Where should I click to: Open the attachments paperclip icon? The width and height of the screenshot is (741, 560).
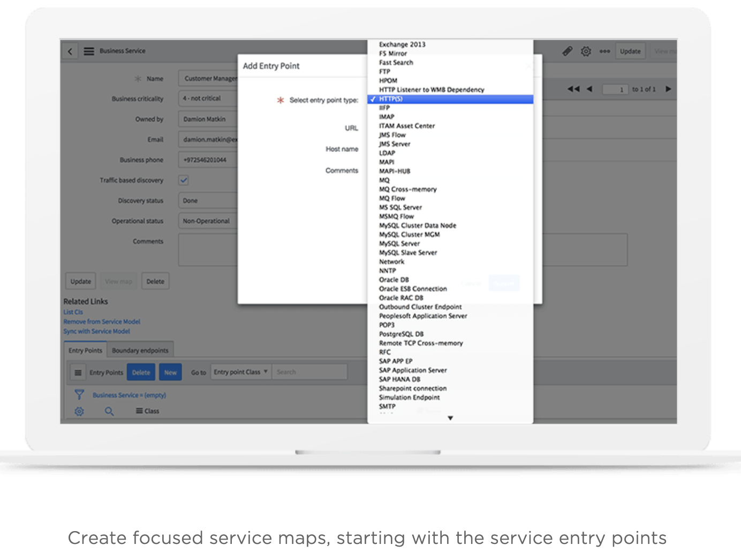pos(568,51)
